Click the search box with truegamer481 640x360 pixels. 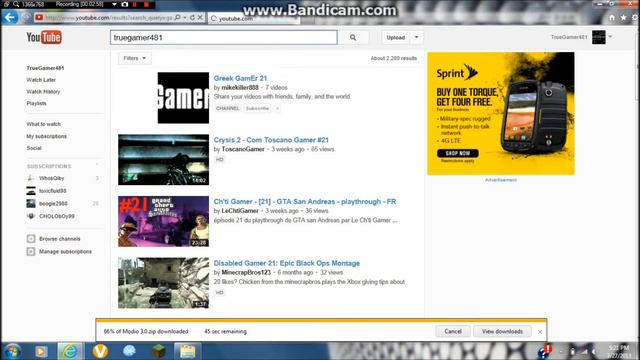224,38
